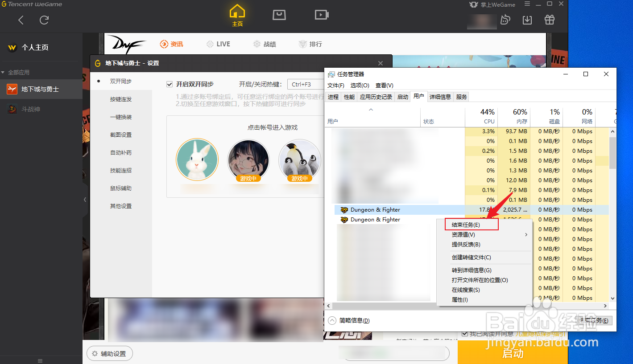Collapse the sidebar with the arrow handle

(x=85, y=200)
